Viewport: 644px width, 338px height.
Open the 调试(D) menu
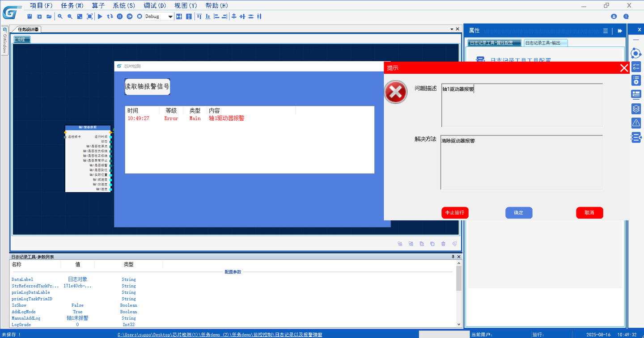(x=155, y=5)
